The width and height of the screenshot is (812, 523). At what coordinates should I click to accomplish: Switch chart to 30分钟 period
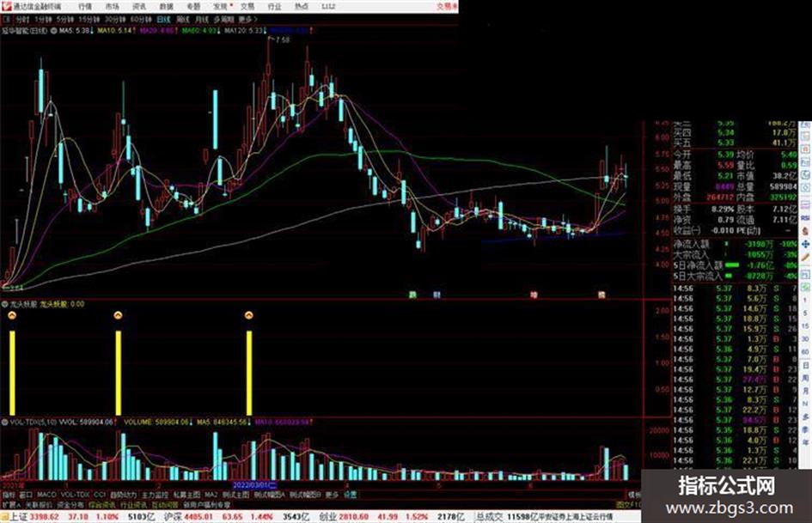click(x=115, y=20)
